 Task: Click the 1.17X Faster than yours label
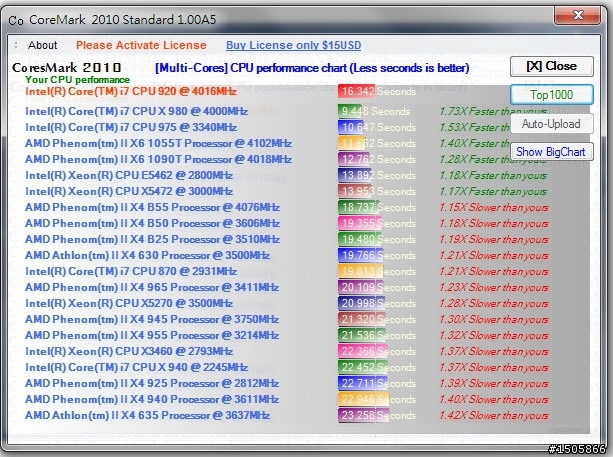(493, 192)
